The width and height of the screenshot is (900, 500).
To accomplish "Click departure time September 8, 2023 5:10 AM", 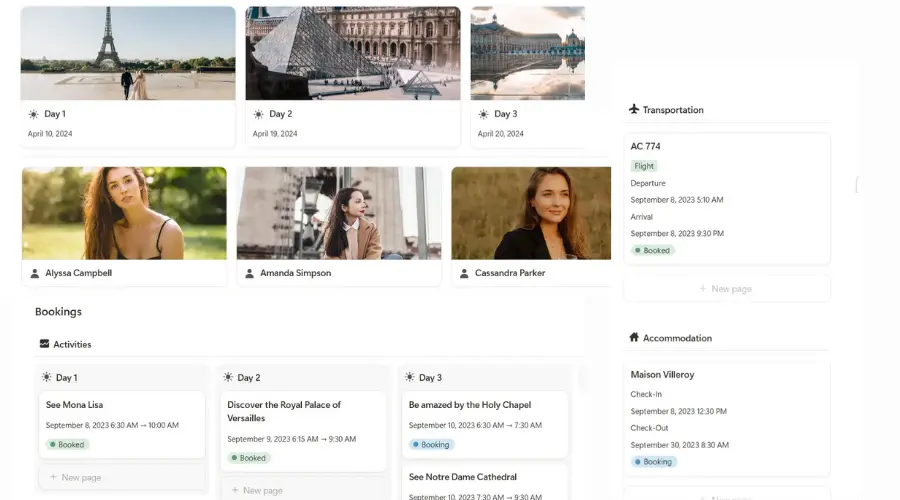I will point(677,200).
